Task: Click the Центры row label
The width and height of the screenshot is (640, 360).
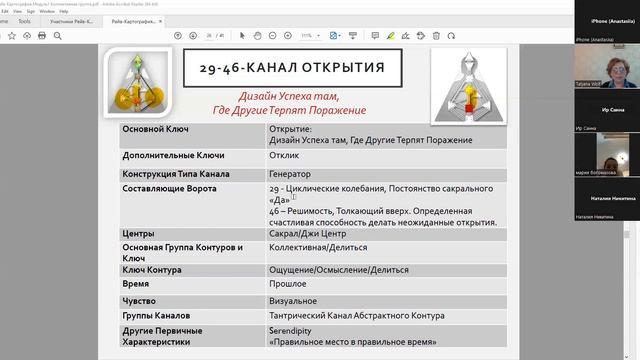Action: [x=138, y=234]
